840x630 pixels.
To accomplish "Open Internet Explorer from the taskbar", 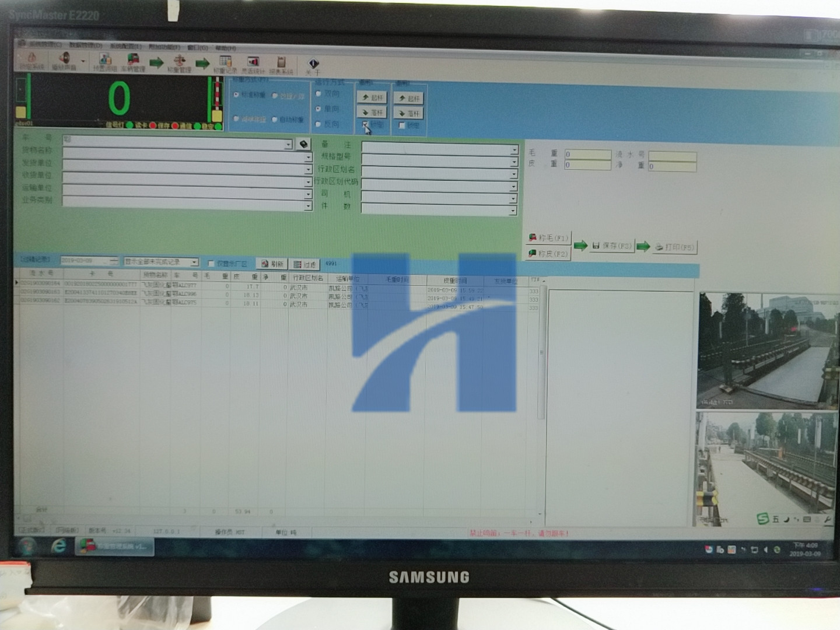I will 58,547.
